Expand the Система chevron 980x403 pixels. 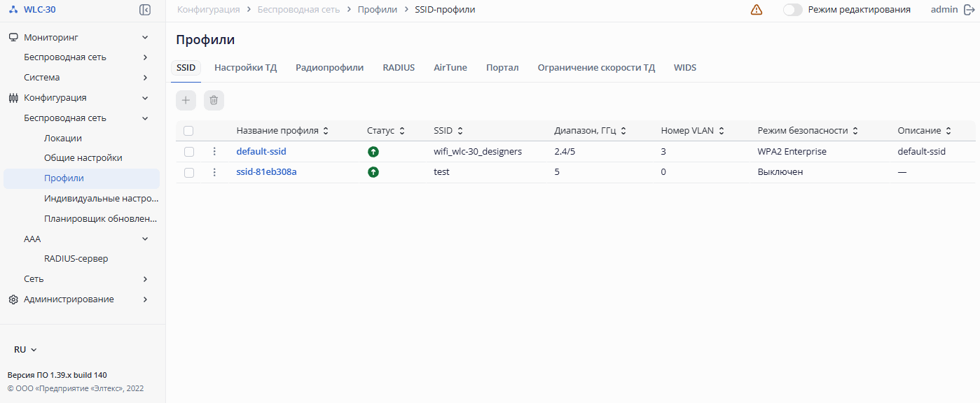(145, 78)
